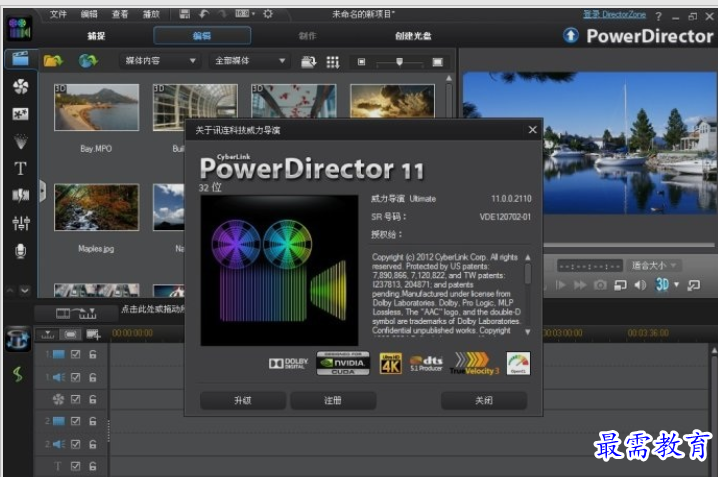This screenshot has height=477, width=718.
Task: Click the green Magic tools S icon
Action: [18, 374]
